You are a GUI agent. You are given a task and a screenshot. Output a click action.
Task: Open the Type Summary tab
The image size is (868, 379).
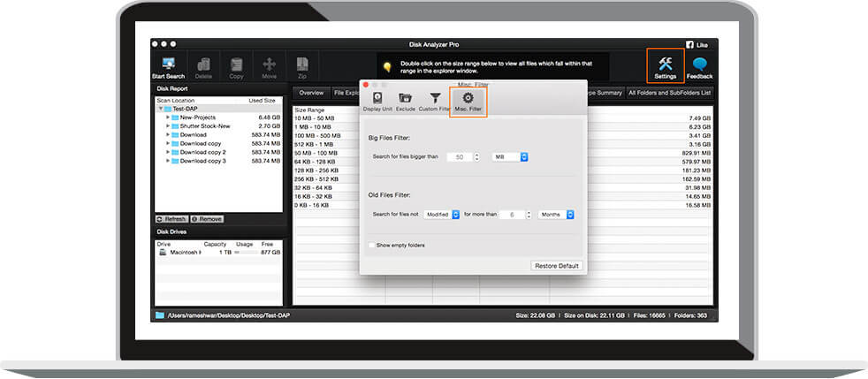coord(605,93)
